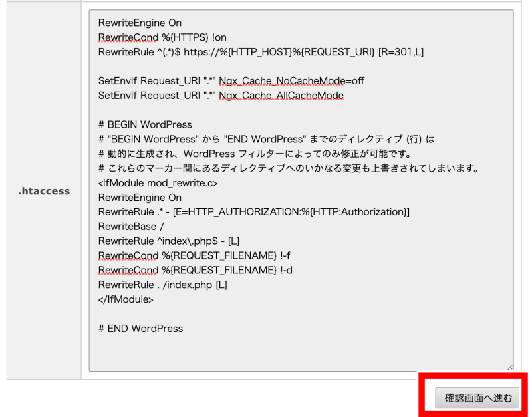Click the '# BEGIN WordPress' comment
Screen dimensions: 532x417
click(145, 124)
